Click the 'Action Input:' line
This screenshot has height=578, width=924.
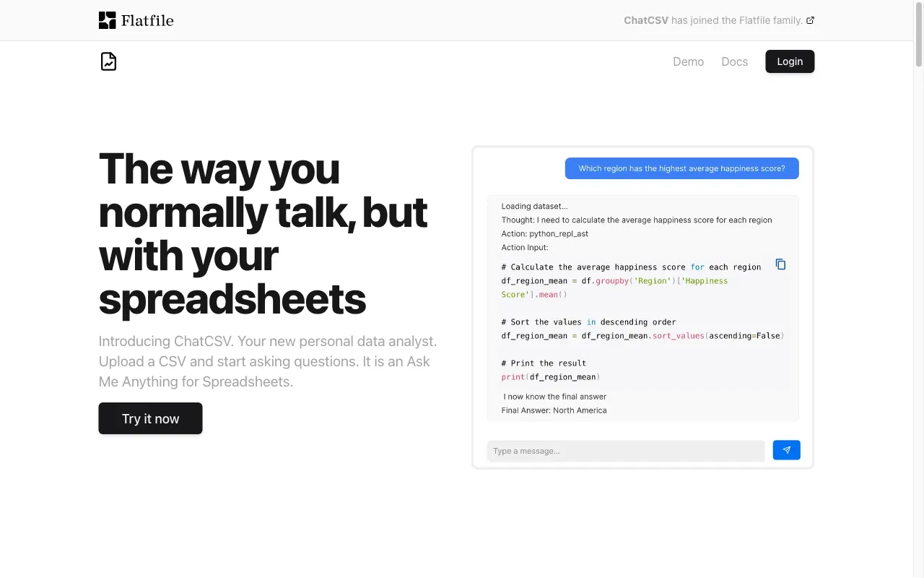click(525, 248)
